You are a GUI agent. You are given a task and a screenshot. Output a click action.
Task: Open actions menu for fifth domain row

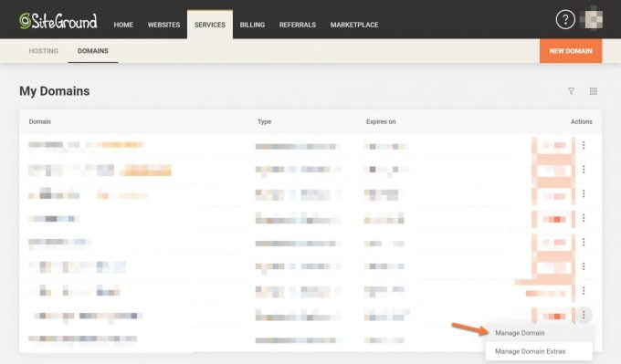coord(584,242)
